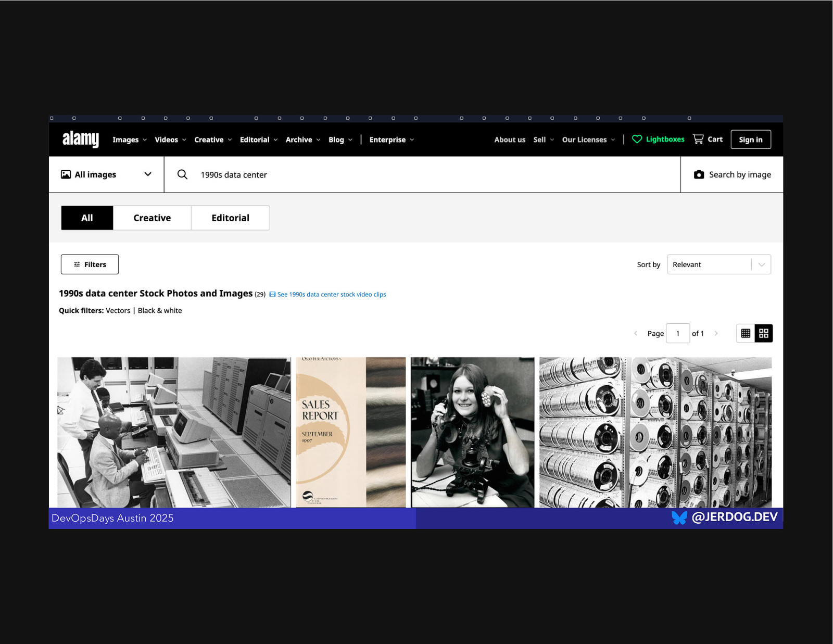The image size is (833, 644).
Task: Click the DevOpsDays Austin 2025 text
Action: 112,518
